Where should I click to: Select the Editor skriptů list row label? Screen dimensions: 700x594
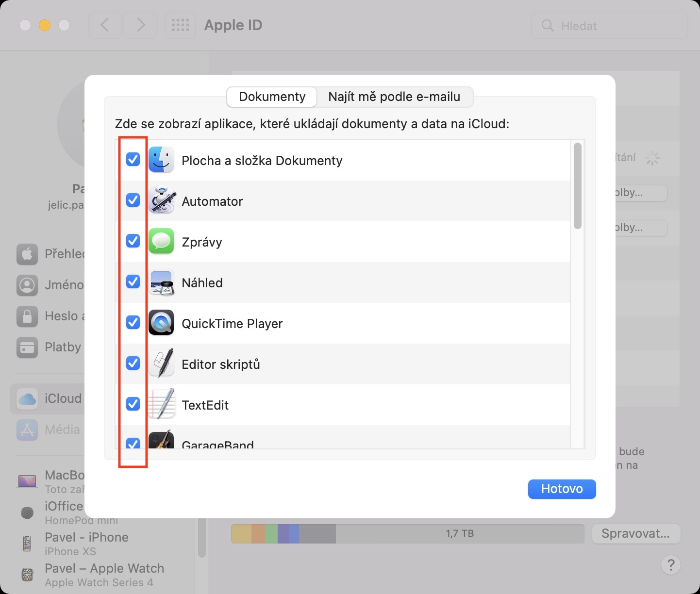click(221, 364)
